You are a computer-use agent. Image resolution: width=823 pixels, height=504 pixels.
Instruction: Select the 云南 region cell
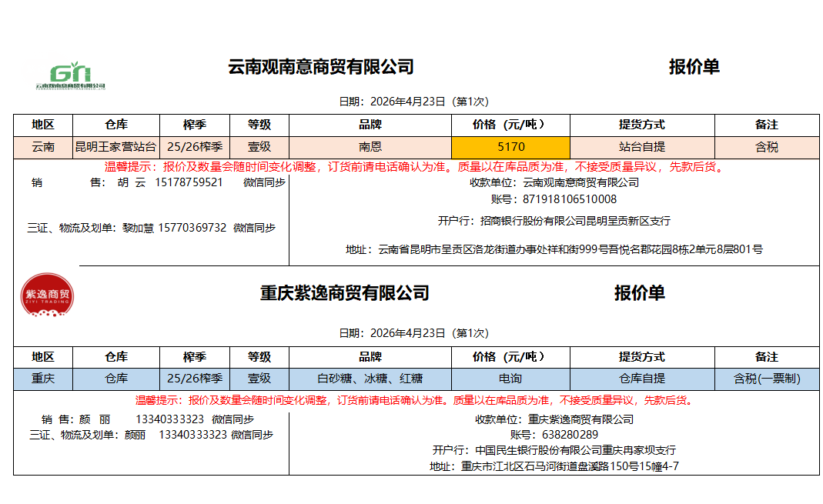[43, 148]
